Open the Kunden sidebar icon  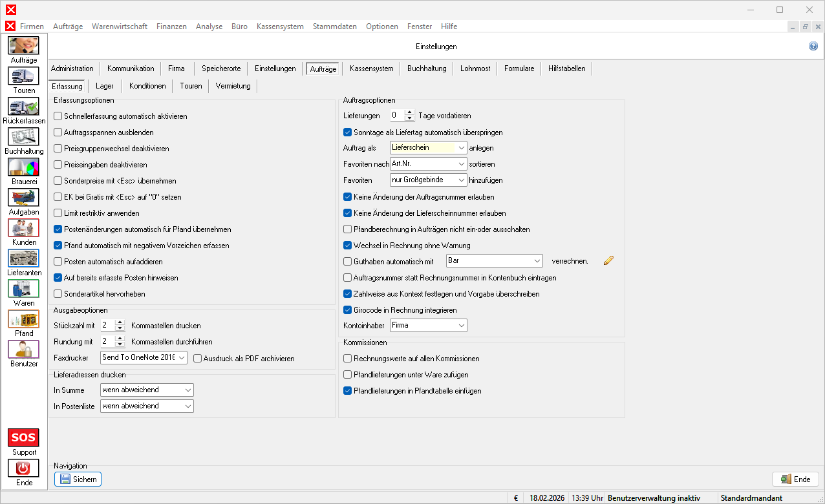(23, 228)
